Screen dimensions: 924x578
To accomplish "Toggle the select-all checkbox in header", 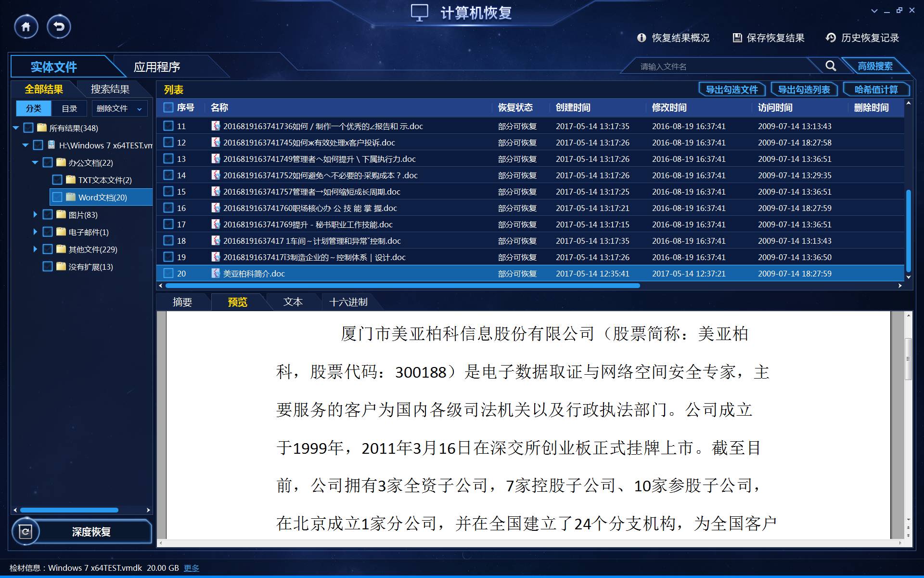I will 168,107.
